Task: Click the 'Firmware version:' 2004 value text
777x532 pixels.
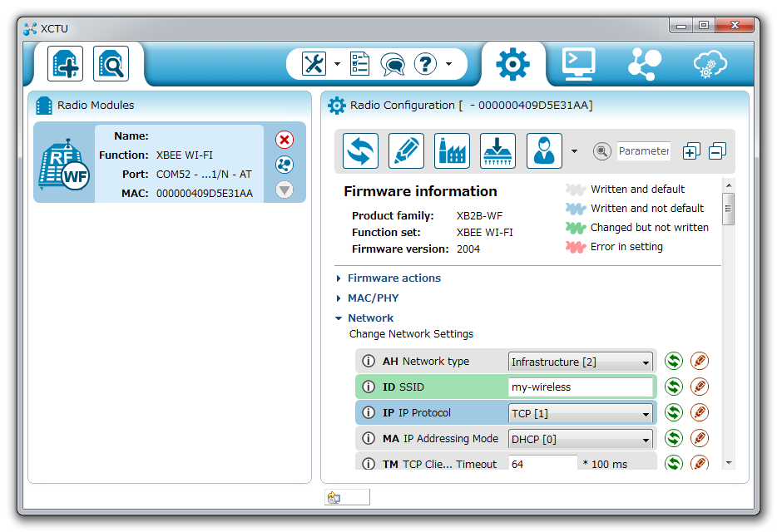Action: [x=468, y=249]
